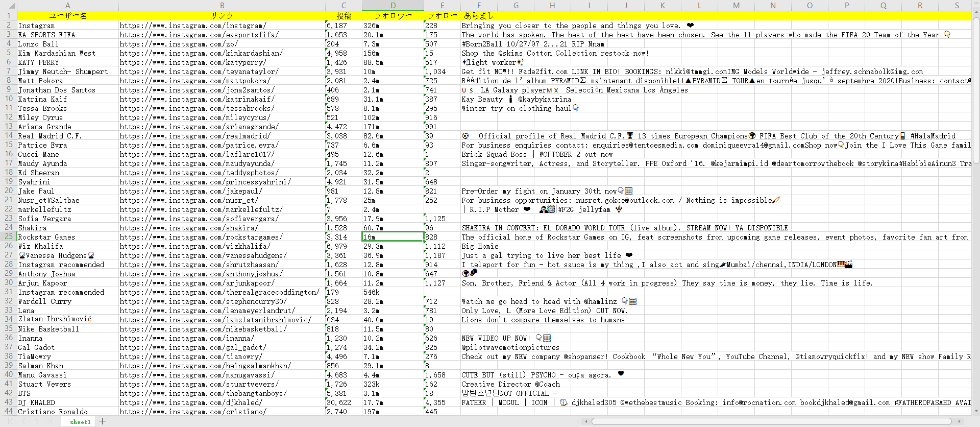
Task: Select column E header
Action: click(x=442, y=5)
